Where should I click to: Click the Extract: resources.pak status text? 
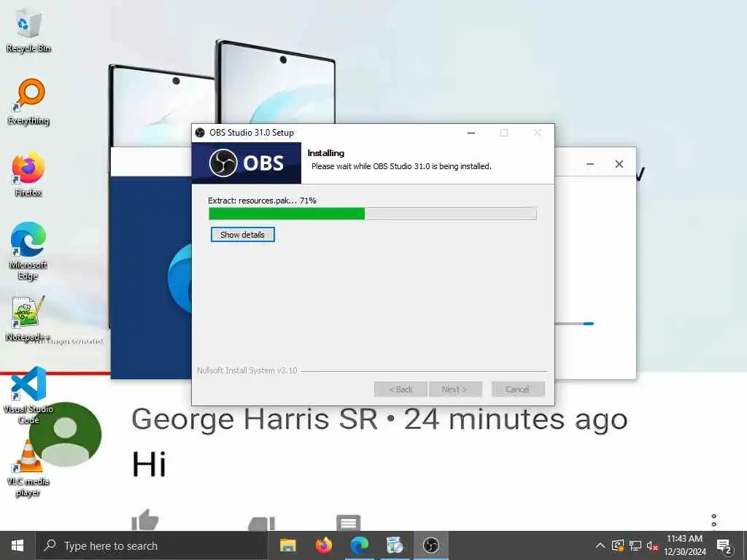pyautogui.click(x=262, y=201)
